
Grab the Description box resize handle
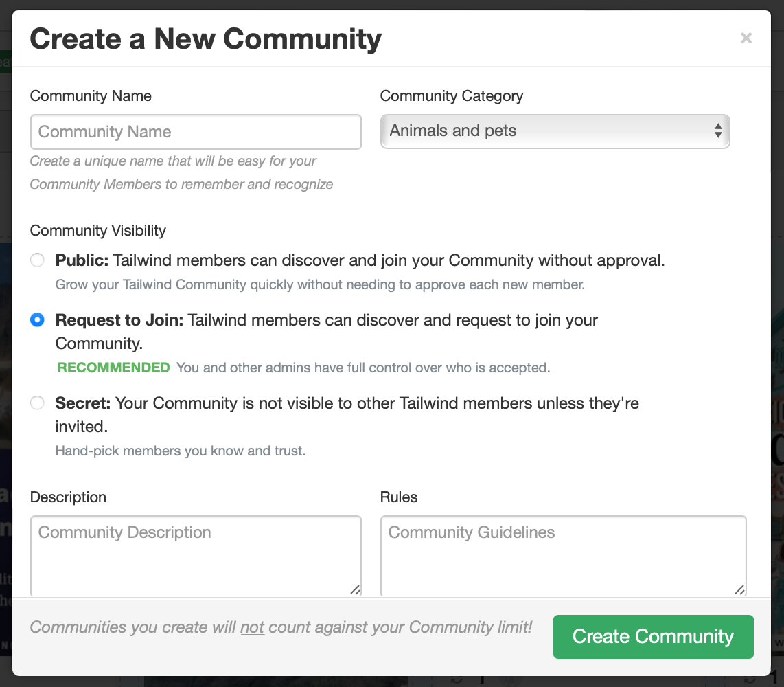354,589
